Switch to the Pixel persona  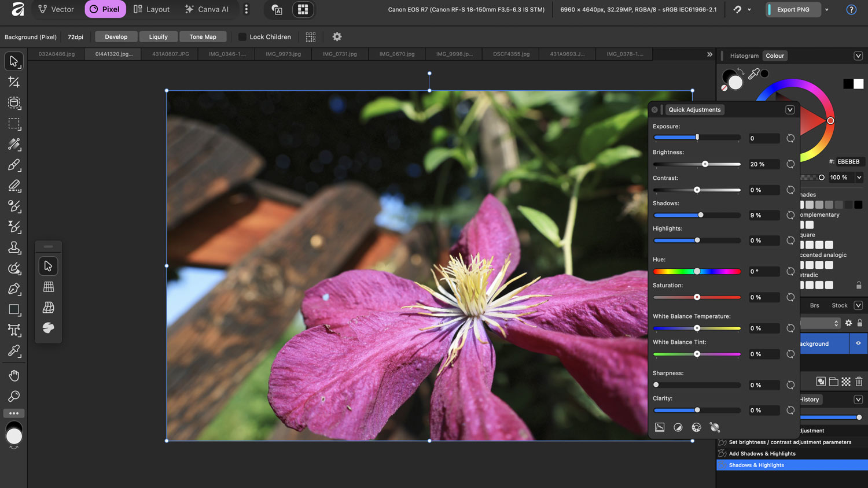pyautogui.click(x=105, y=9)
